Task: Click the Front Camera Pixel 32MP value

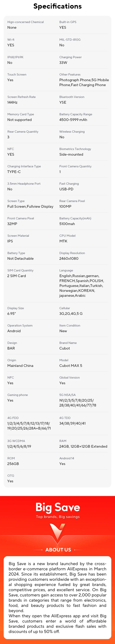Action: (12, 224)
